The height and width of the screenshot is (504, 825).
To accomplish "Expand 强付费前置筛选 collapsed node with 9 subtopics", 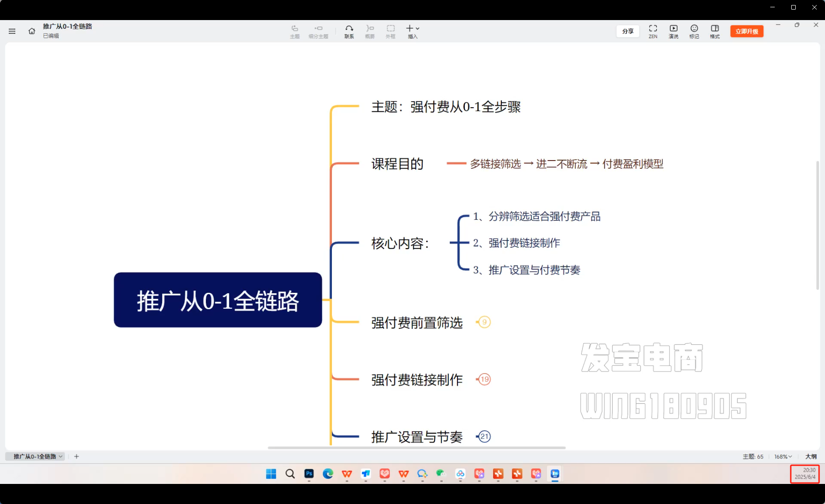I will click(484, 322).
